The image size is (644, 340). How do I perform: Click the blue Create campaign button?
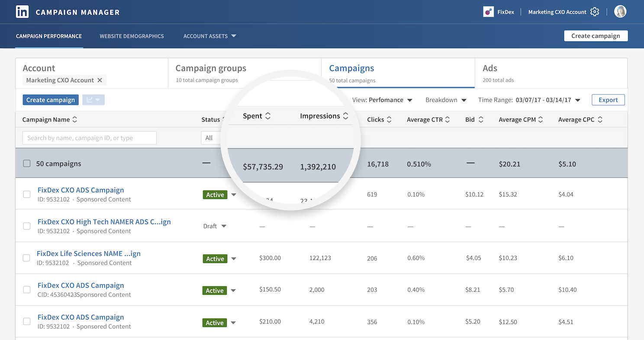point(51,100)
